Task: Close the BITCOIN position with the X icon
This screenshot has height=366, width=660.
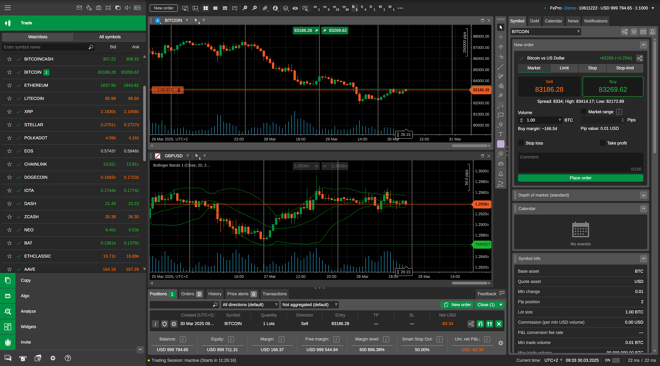Action: pos(499,324)
